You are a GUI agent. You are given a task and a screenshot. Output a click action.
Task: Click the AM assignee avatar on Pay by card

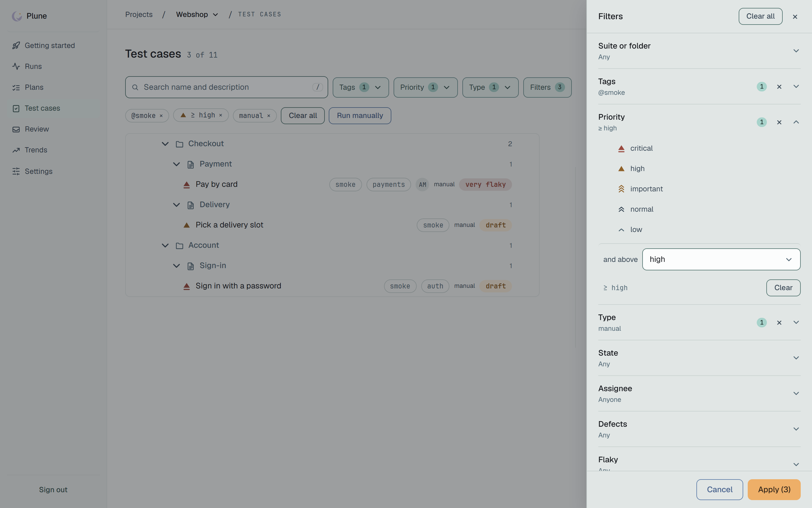[422, 185]
